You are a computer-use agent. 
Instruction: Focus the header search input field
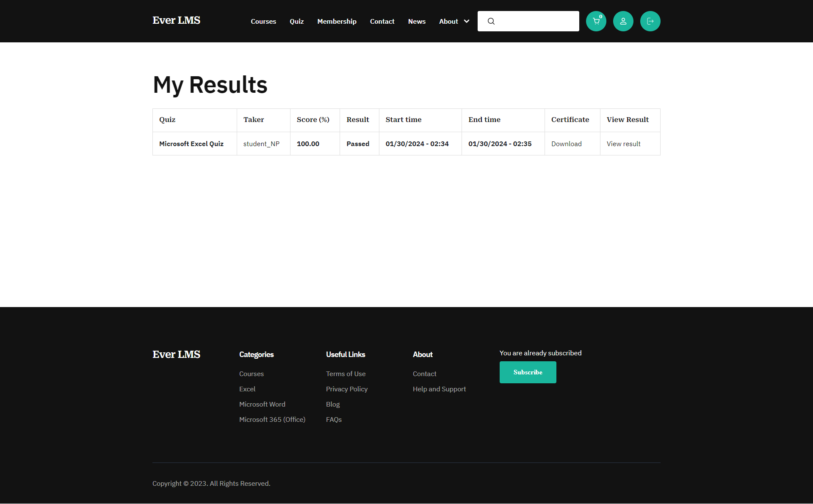coord(528,21)
